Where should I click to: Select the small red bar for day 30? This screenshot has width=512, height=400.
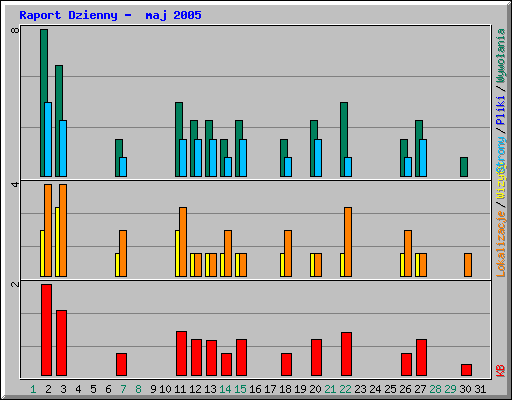tap(466, 370)
